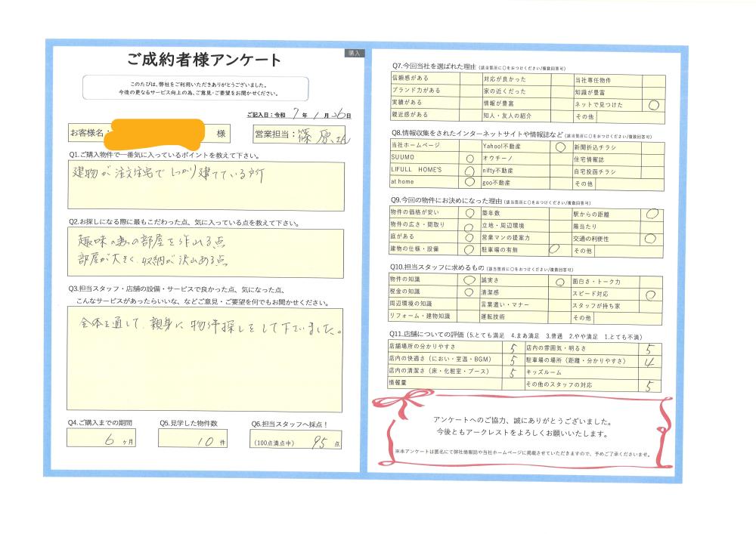The image size is (756, 534).
Task: Click the 新聞折込チラシ label
Action: [x=594, y=147]
